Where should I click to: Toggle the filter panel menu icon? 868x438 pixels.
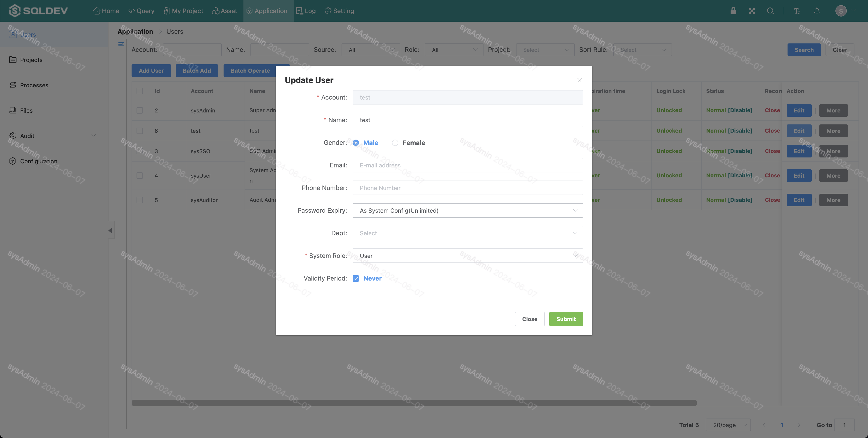(x=121, y=44)
